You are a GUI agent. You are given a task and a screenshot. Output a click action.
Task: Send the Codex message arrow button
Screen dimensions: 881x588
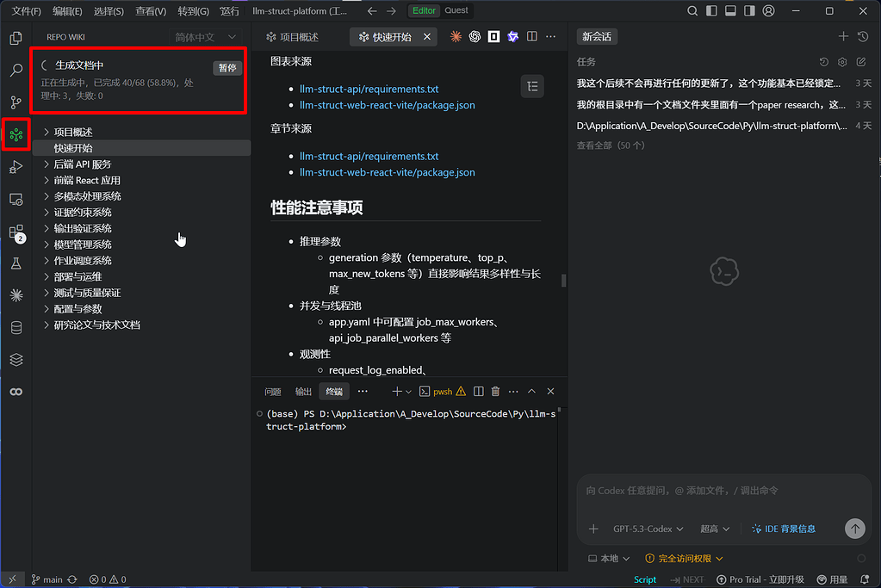coord(854,529)
